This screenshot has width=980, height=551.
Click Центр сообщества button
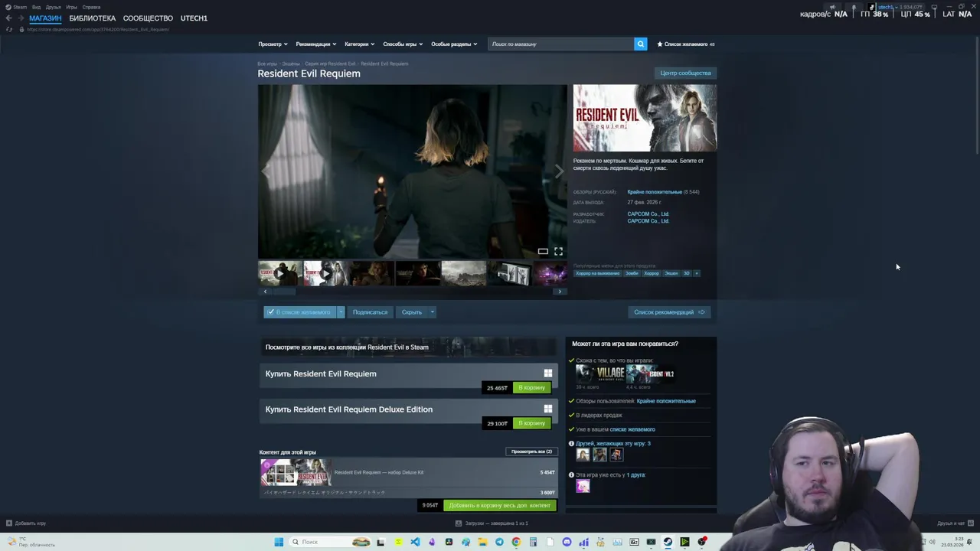point(685,73)
